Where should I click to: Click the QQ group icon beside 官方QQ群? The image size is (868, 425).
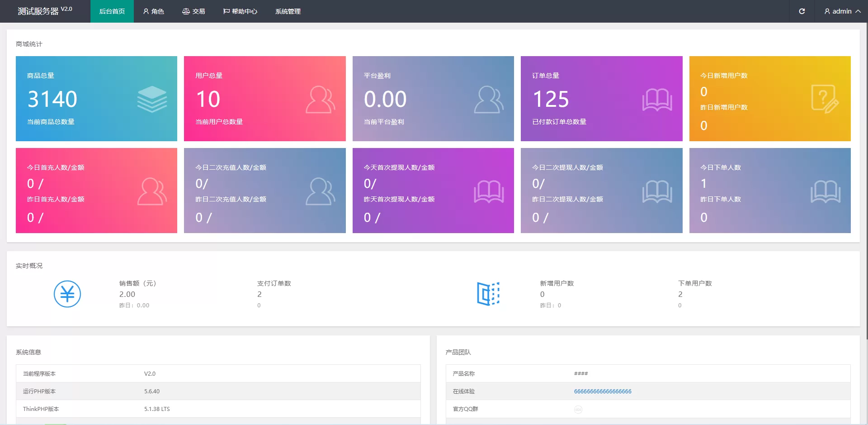point(578,409)
